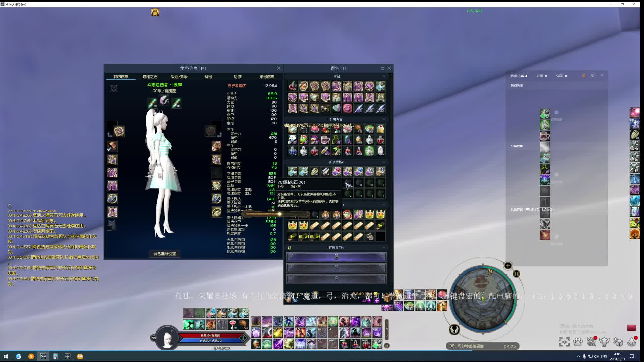Click the 装备套装设置 button

(x=164, y=254)
